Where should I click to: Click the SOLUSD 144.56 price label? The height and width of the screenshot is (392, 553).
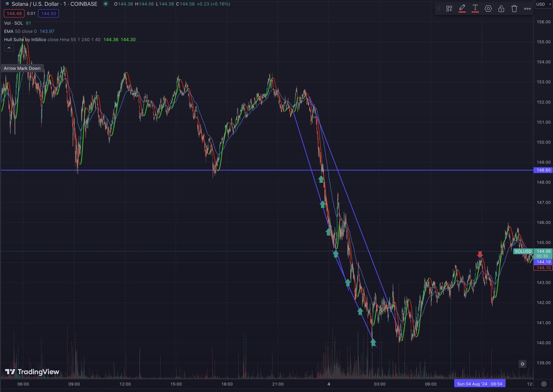[533, 252]
